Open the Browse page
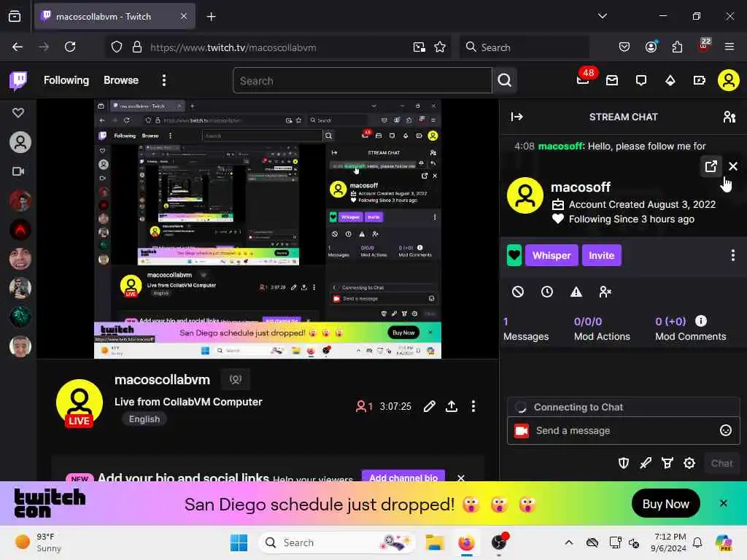This screenshot has width=747, height=560. tap(121, 80)
